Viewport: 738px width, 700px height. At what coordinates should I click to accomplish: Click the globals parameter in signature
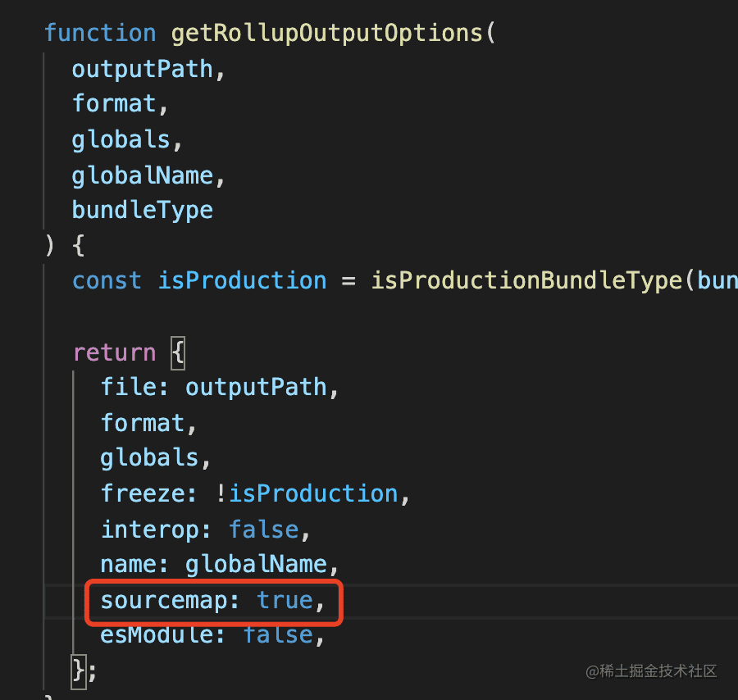point(121,139)
